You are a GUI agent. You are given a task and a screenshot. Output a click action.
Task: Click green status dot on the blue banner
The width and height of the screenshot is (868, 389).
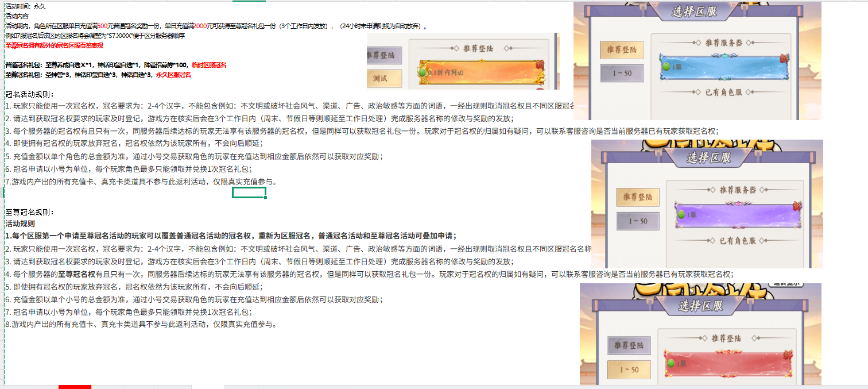[x=666, y=67]
